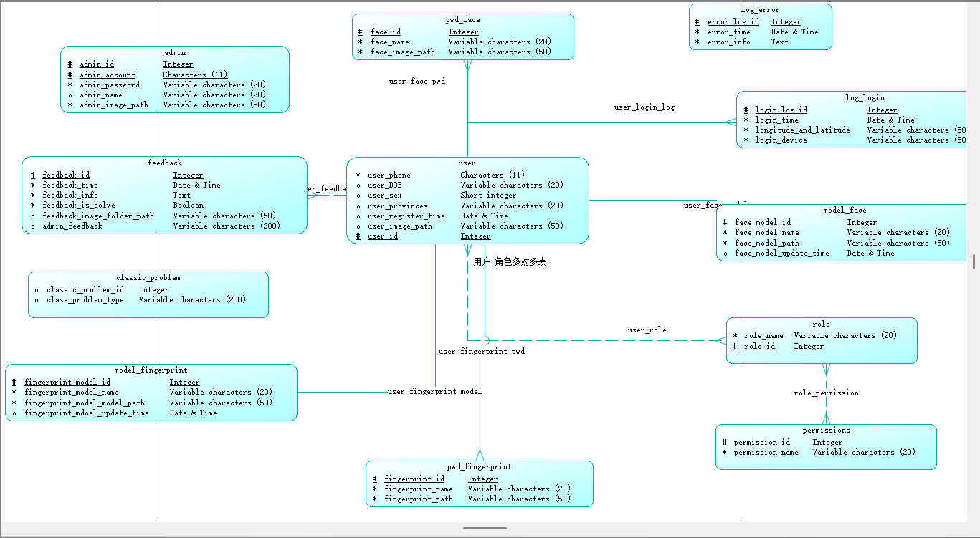Screen dimensions: 980x538
Task: Click fingerprint_model_model_path attribute
Action: pyautogui.click(x=85, y=403)
